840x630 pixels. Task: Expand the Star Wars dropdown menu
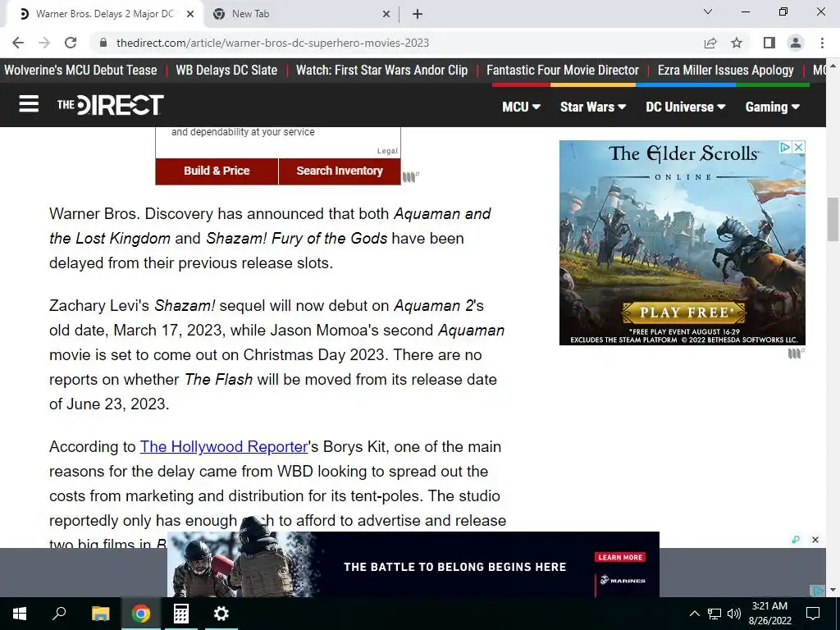pyautogui.click(x=593, y=107)
